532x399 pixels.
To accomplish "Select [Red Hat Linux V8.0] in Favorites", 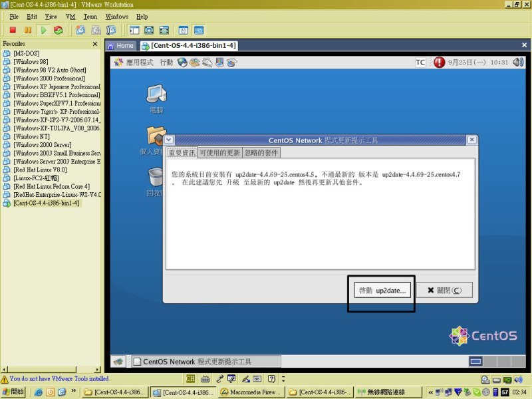I will 40,170.
